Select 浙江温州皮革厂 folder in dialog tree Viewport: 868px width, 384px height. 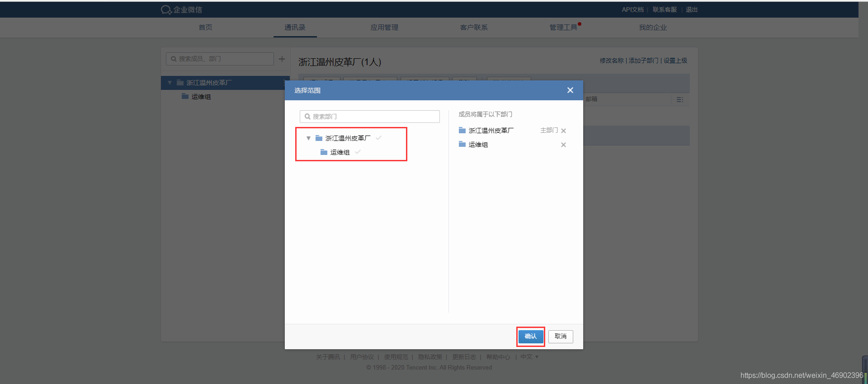pyautogui.click(x=343, y=138)
